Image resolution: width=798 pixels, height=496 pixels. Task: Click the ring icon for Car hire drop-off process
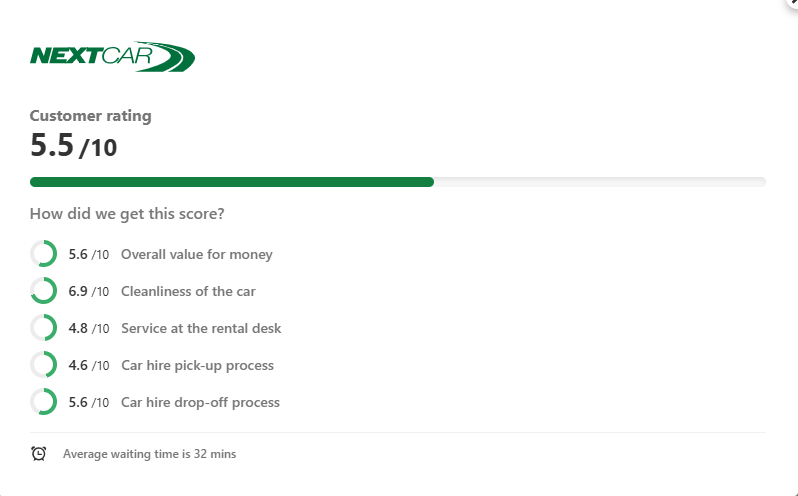pos(43,402)
